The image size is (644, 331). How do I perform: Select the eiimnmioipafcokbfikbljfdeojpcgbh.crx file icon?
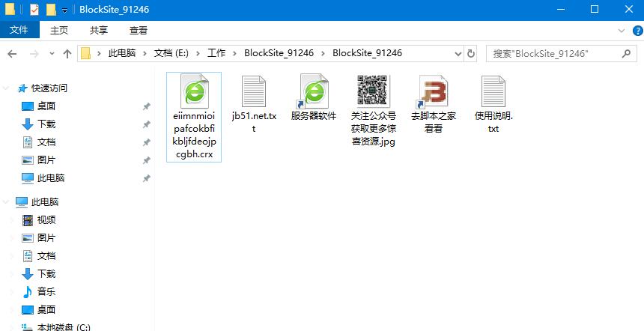click(194, 91)
